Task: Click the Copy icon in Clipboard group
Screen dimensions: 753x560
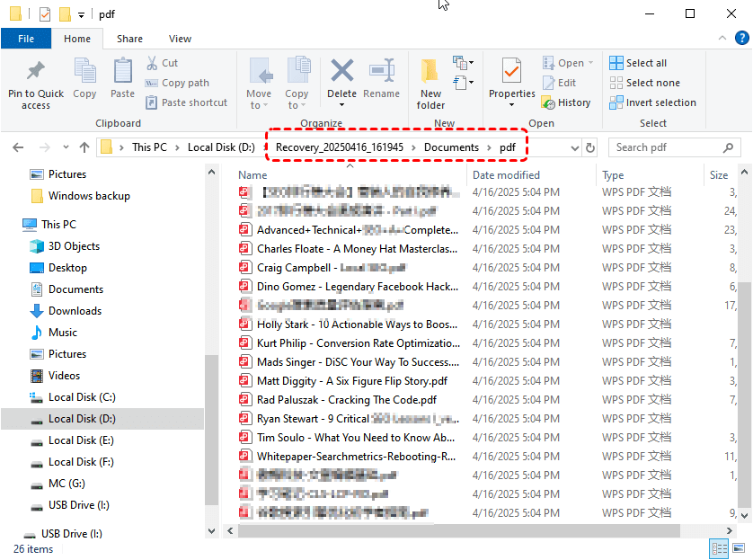Action: [84, 71]
